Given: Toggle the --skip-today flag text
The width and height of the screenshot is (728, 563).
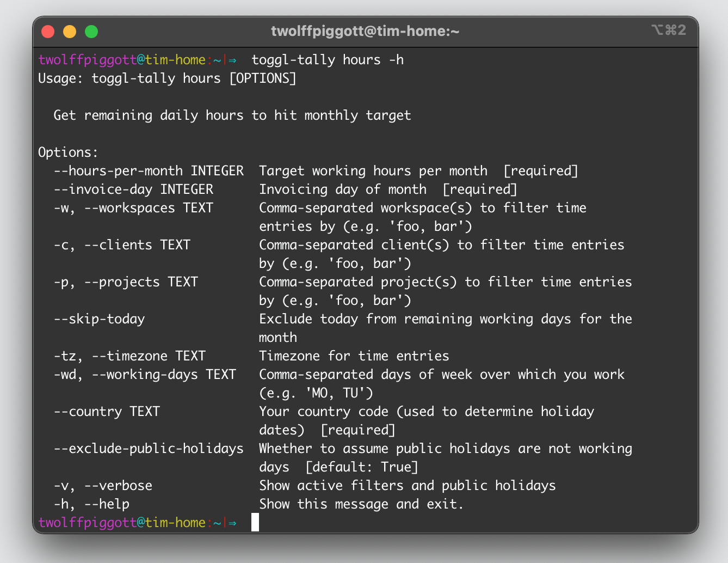Looking at the screenshot, I should 98,319.
